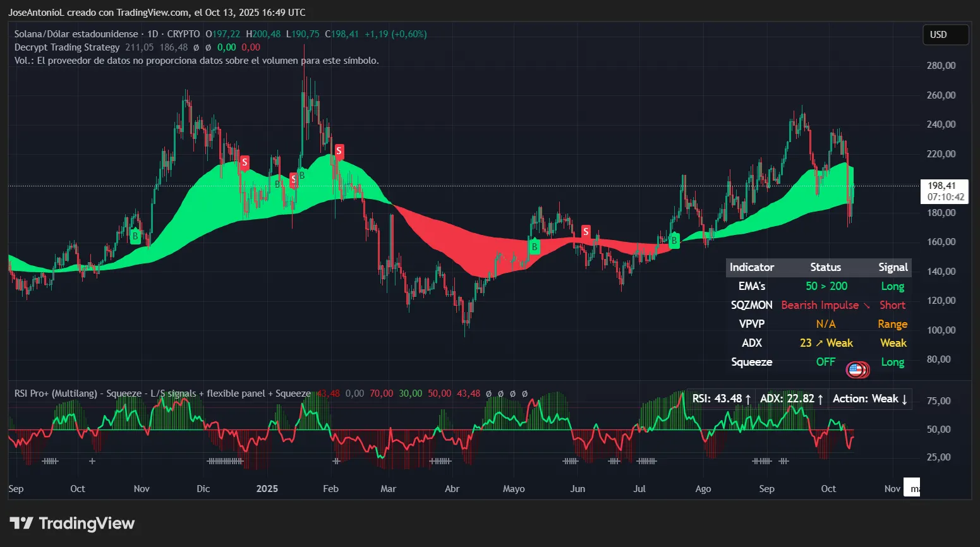Click the 'S' sell marker near the February top
Viewport: 980px width, 547px height.
pyautogui.click(x=338, y=152)
